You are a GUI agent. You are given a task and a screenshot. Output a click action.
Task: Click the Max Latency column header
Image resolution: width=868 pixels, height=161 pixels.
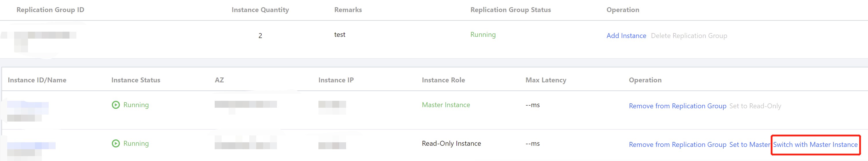click(546, 80)
